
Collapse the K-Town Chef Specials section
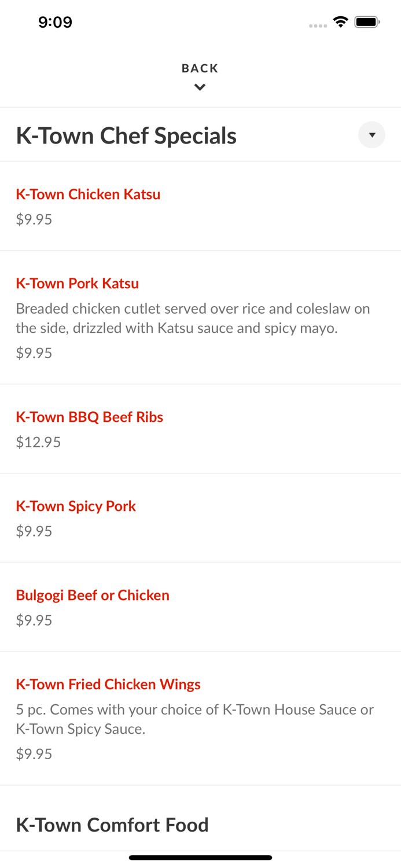[x=371, y=135]
